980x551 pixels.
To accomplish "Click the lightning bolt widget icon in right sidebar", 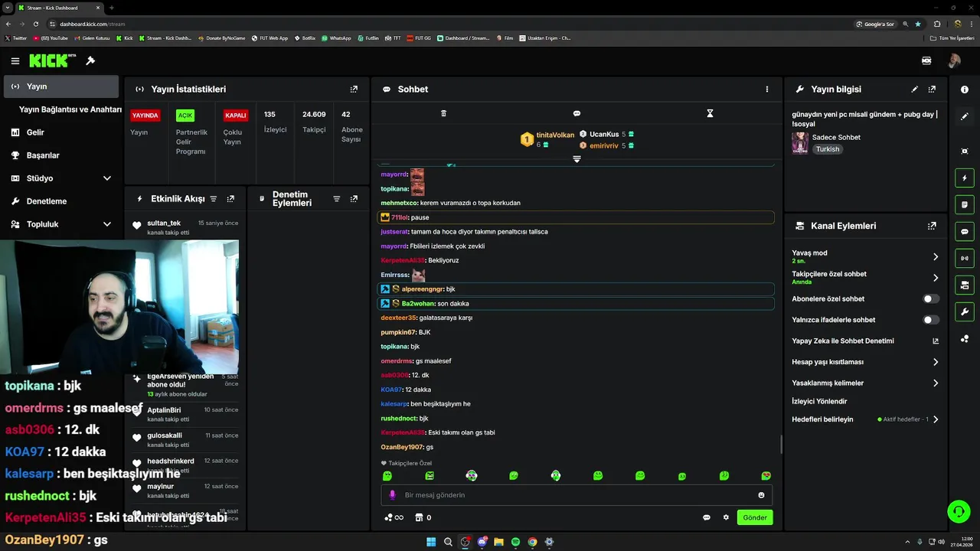I will click(x=964, y=178).
